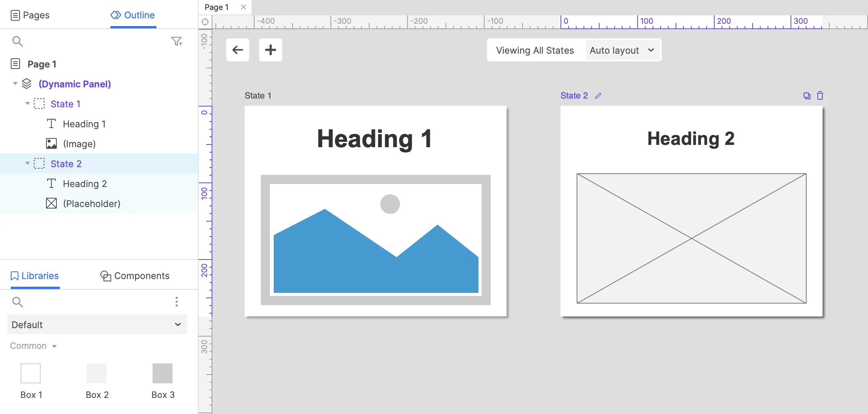Collapse the Dynamic Panel tree node

(15, 84)
